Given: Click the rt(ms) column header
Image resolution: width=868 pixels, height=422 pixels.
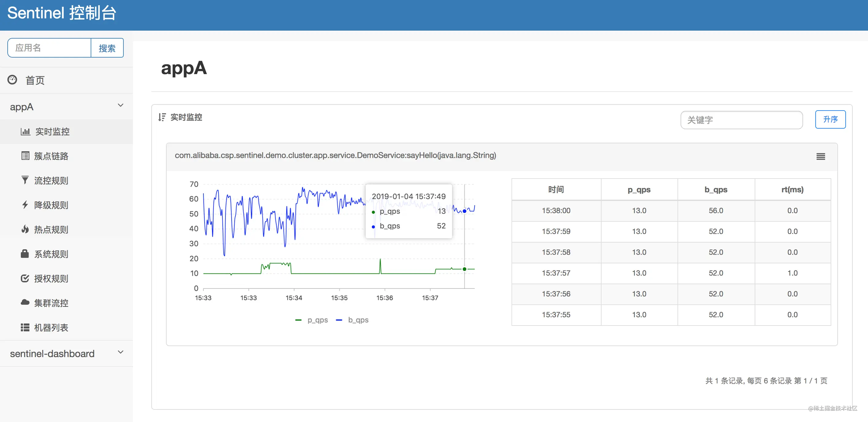Looking at the screenshot, I should tap(793, 190).
